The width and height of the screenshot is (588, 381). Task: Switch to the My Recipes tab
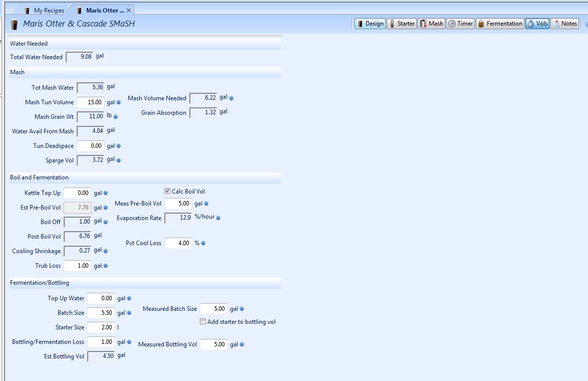(44, 11)
